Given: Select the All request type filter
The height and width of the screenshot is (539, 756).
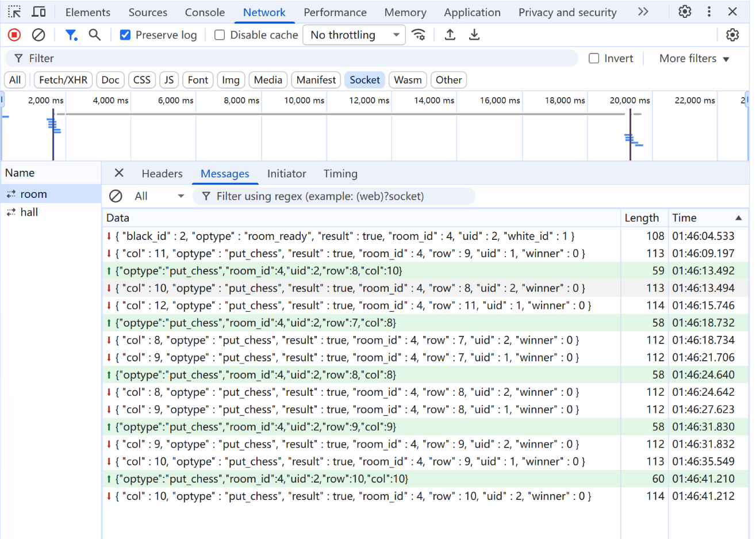Looking at the screenshot, I should (15, 80).
